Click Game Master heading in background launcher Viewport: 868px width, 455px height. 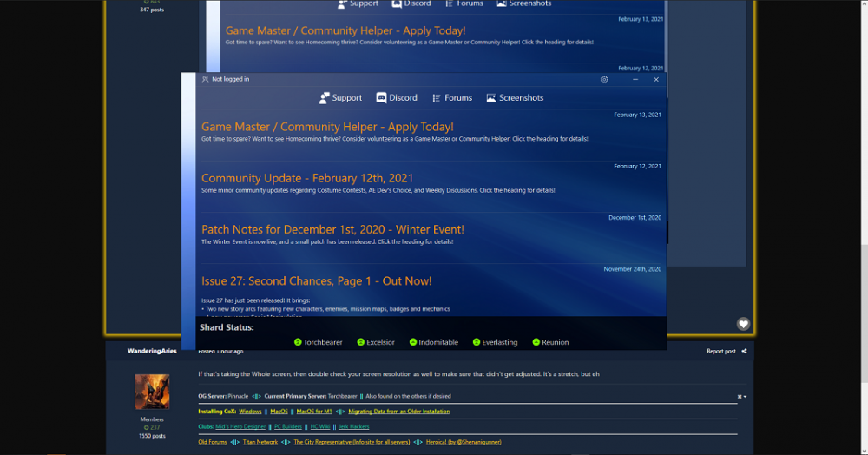point(345,30)
